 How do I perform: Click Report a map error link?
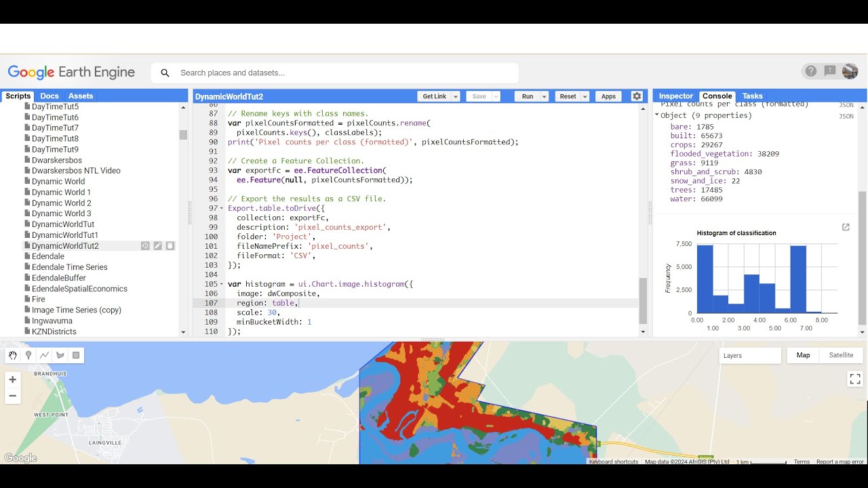840,462
